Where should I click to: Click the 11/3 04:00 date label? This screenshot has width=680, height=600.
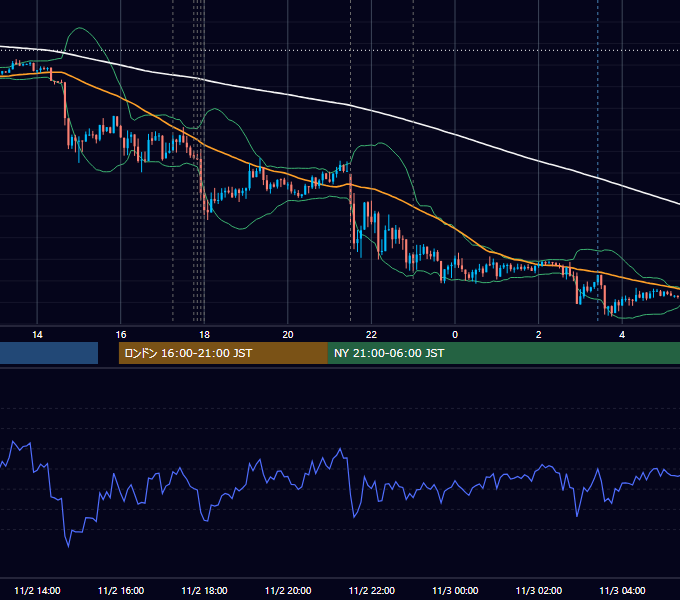[622, 590]
